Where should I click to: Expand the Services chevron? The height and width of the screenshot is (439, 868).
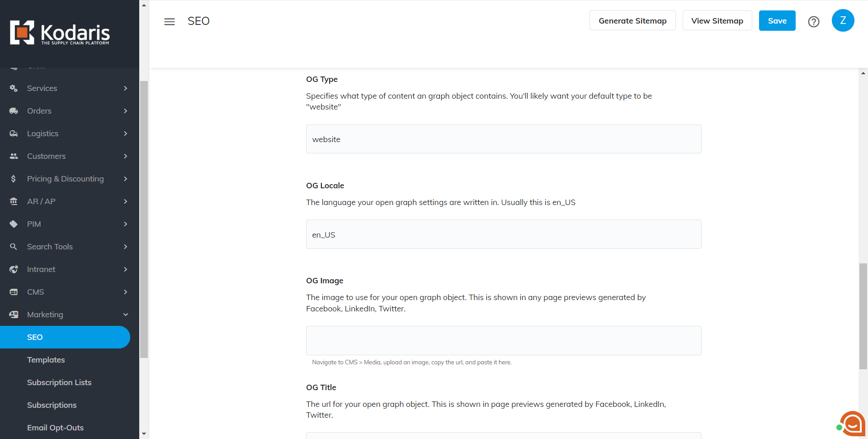126,88
